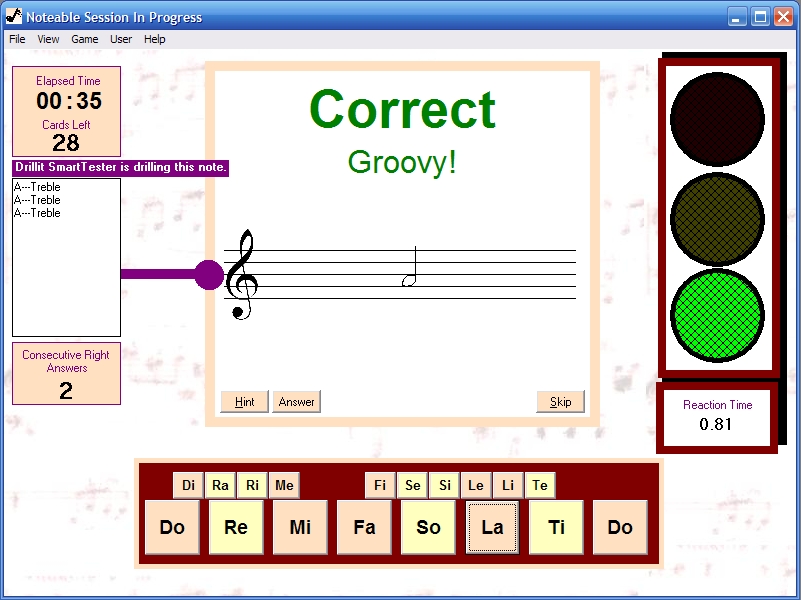Click the treble clef symbol
801x600 pixels.
242,275
